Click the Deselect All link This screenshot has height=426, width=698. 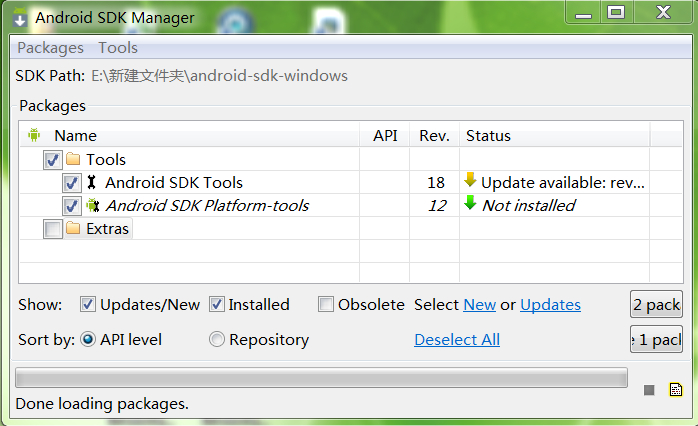457,340
